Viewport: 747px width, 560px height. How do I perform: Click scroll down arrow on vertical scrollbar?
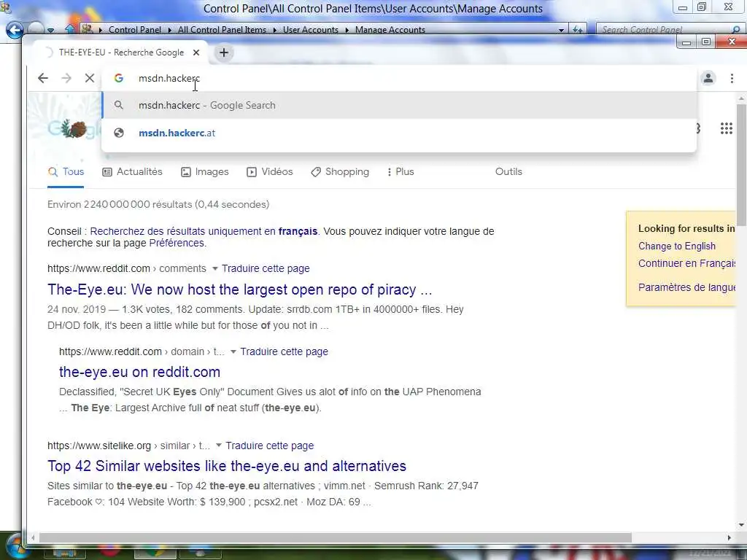(x=741, y=525)
